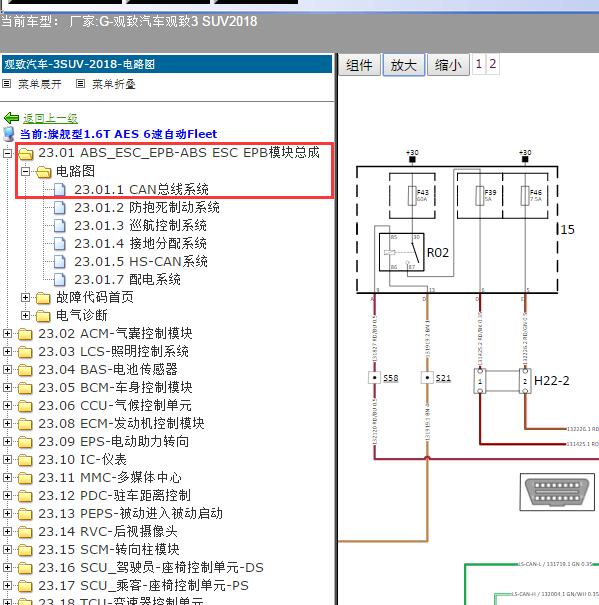Screen dimensions: 599x605
Task: Click the 组件 button
Action: tap(359, 65)
